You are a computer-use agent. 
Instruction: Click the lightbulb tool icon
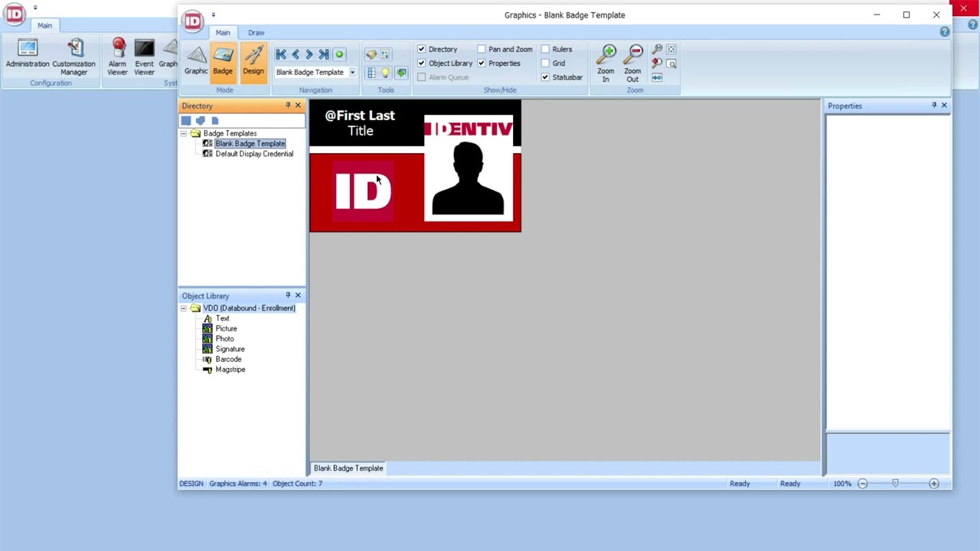pos(386,73)
